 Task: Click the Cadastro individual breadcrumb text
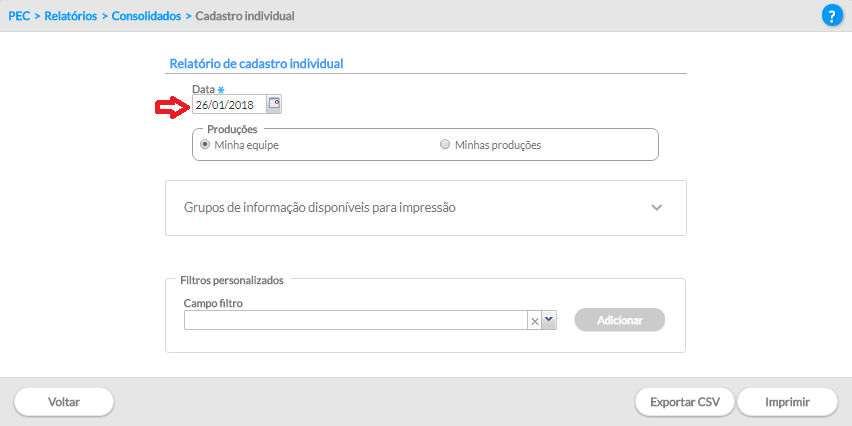tap(245, 16)
